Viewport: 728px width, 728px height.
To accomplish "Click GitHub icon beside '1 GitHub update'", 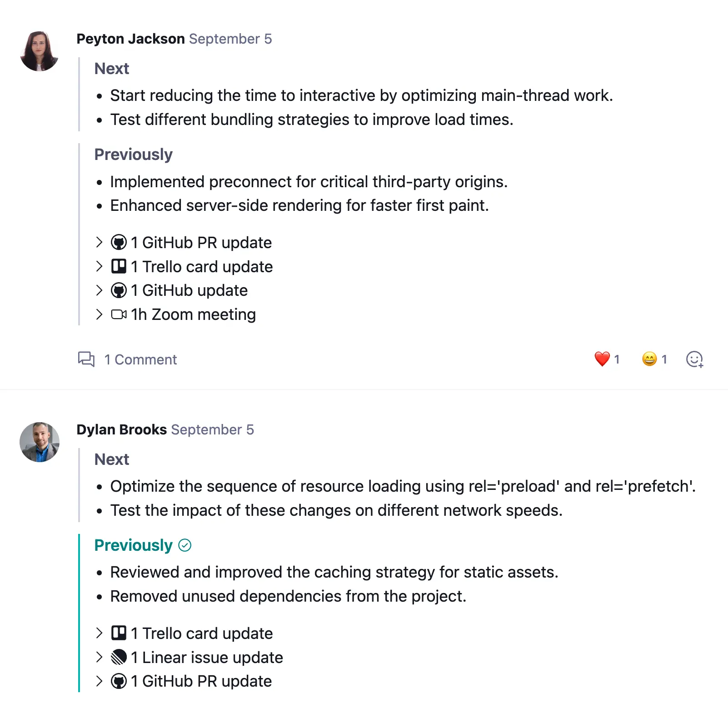I will 119,290.
